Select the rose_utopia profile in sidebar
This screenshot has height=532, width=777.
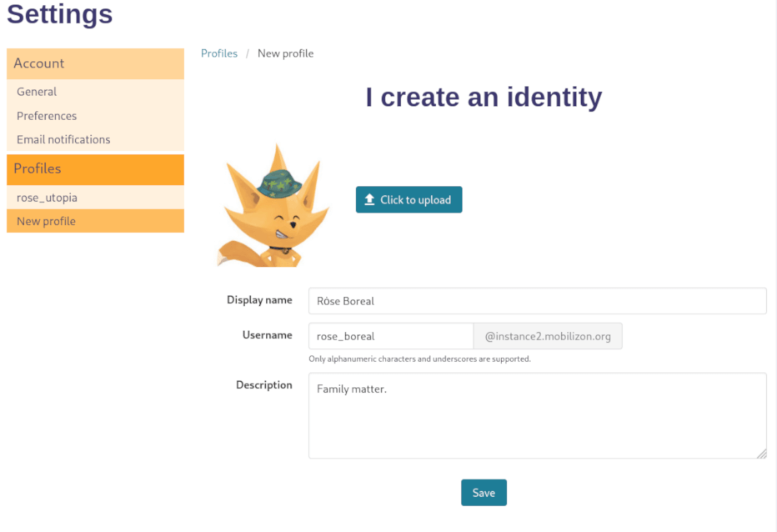pyautogui.click(x=47, y=198)
